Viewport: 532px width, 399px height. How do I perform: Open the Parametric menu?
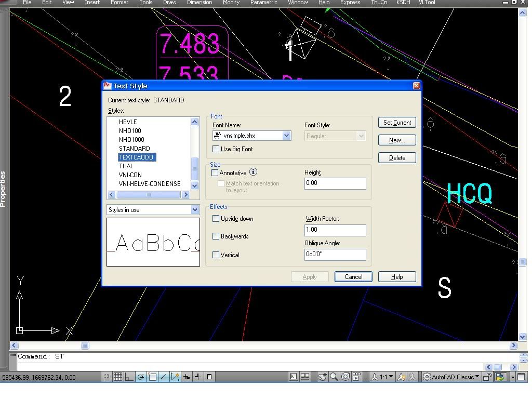click(x=263, y=3)
